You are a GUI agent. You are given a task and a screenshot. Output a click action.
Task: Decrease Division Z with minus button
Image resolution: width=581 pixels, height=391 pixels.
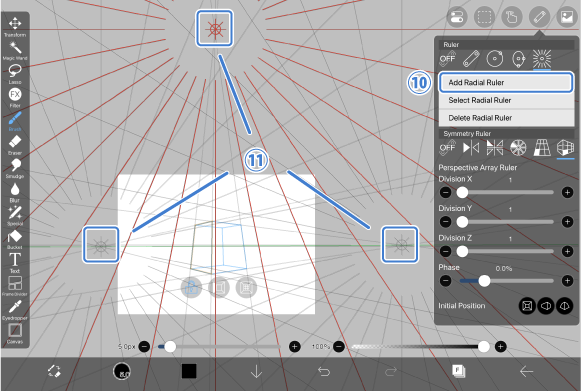click(446, 252)
